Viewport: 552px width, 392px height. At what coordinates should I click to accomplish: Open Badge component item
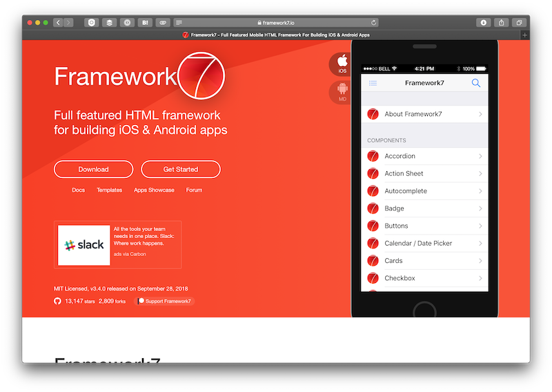[424, 208]
